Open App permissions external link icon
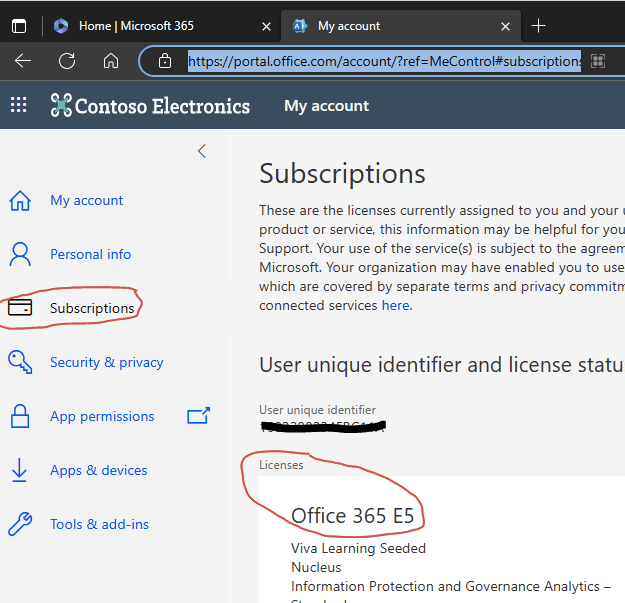625x603 pixels. [199, 416]
